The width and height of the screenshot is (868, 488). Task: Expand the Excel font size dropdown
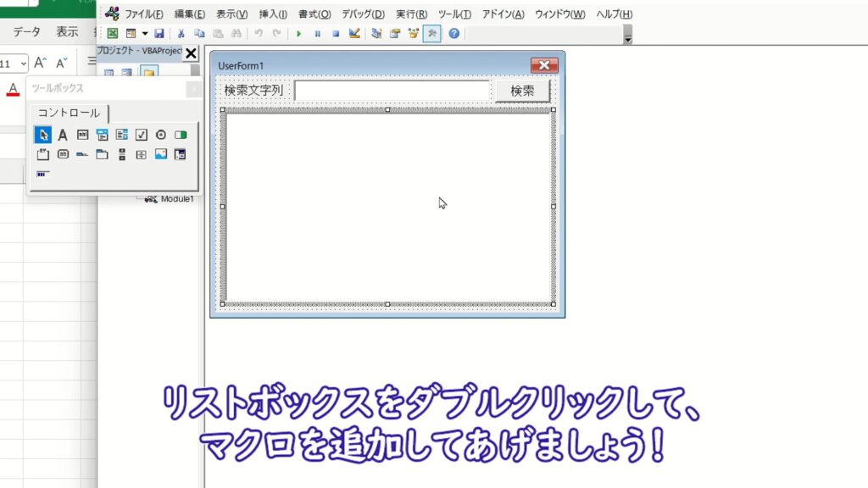(x=23, y=64)
